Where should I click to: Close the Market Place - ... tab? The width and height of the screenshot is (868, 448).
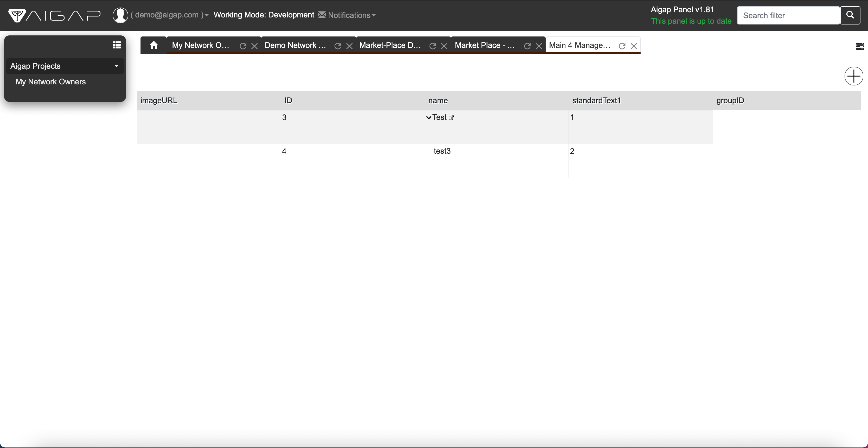(x=539, y=46)
